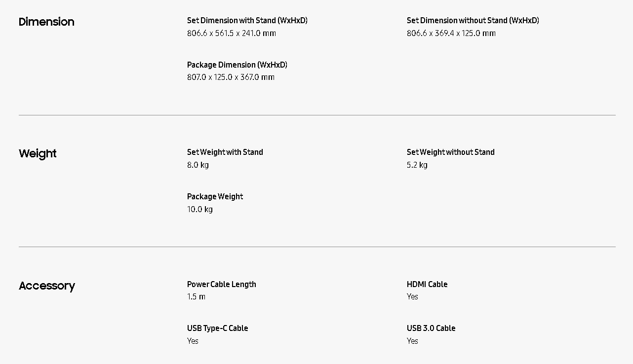Viewport: 633px width, 364px height.
Task: Click the Weight section heading
Action: pos(38,153)
